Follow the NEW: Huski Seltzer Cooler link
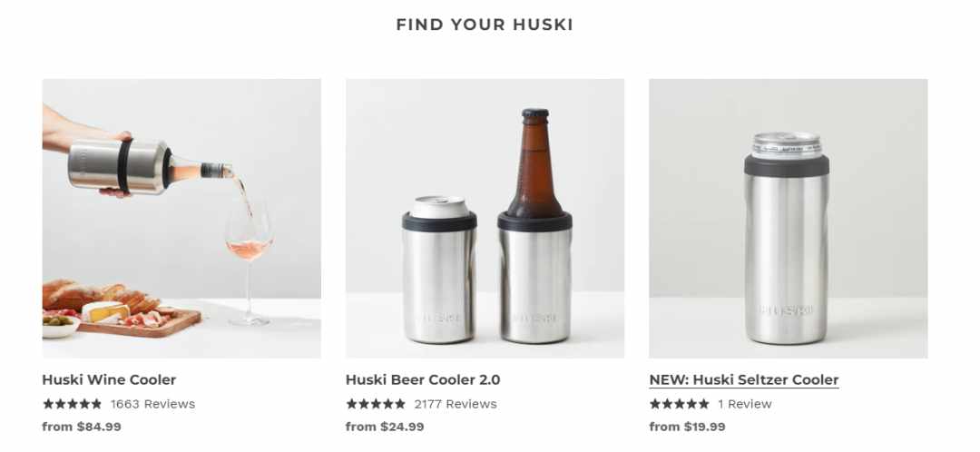The image size is (980, 452). tap(744, 379)
